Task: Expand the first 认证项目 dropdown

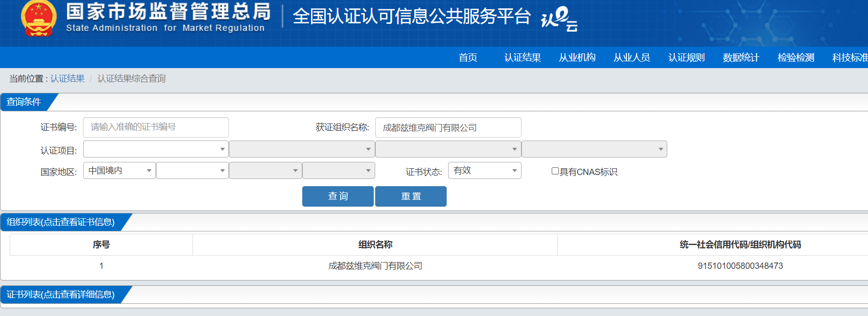Action: click(x=156, y=149)
